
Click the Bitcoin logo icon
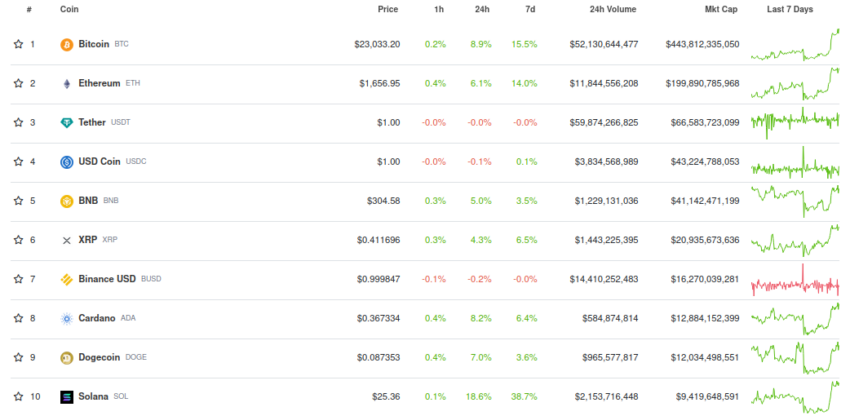(67, 45)
